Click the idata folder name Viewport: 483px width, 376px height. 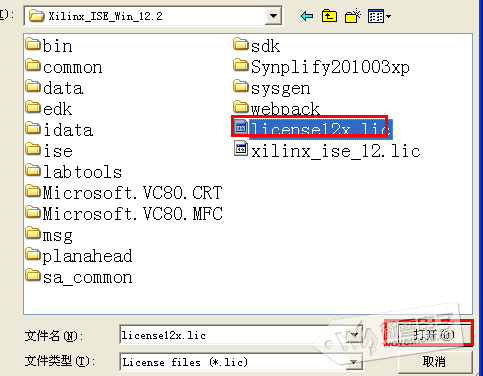(x=68, y=130)
